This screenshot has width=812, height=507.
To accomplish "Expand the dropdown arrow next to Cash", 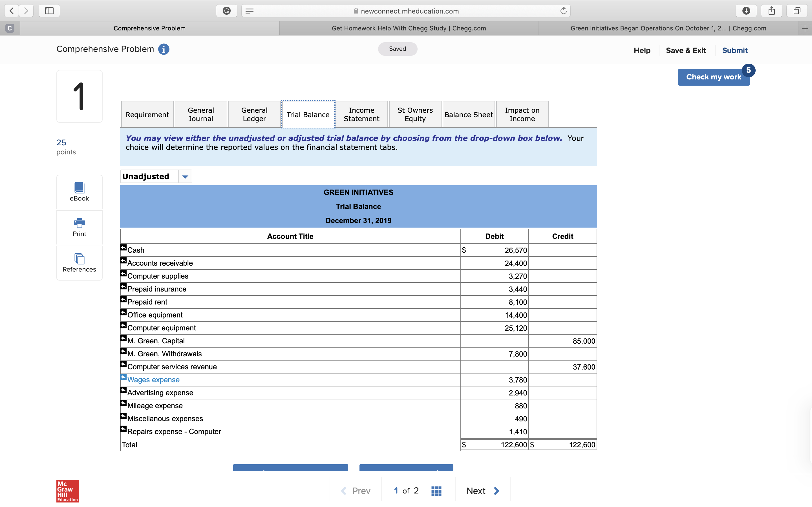I will 123,248.
